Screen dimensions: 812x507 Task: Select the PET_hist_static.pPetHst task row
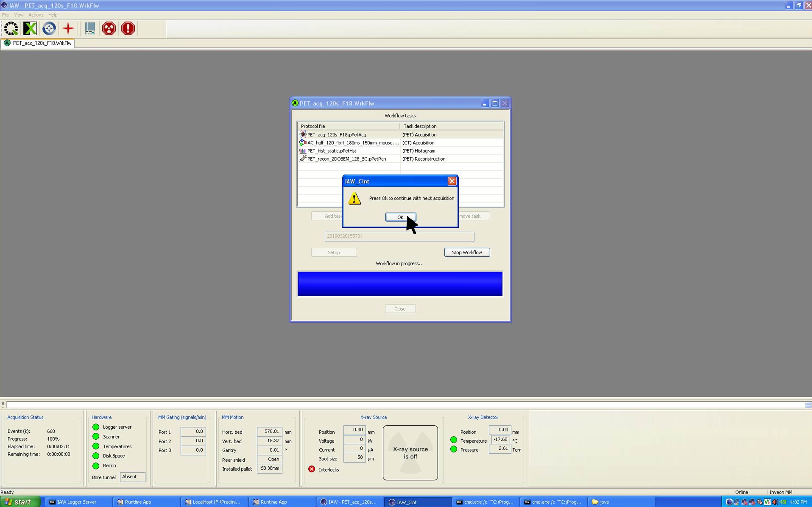pyautogui.click(x=331, y=151)
